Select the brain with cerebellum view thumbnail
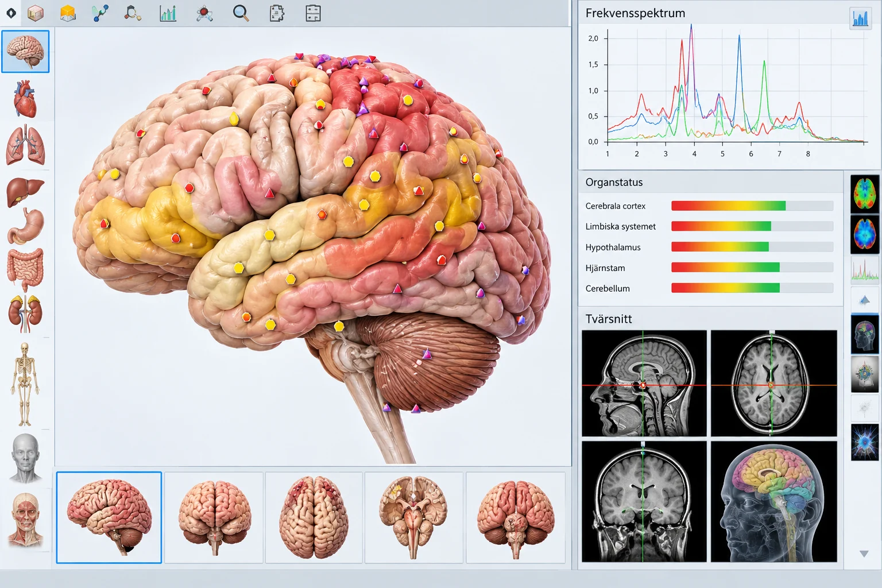 515,517
